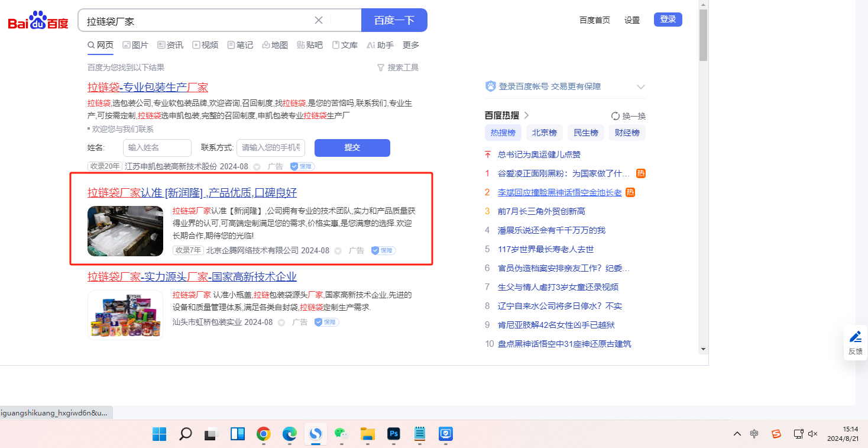The image size is (868, 448).
Task: Select the 北京榜 hot search tab
Action: click(x=544, y=133)
